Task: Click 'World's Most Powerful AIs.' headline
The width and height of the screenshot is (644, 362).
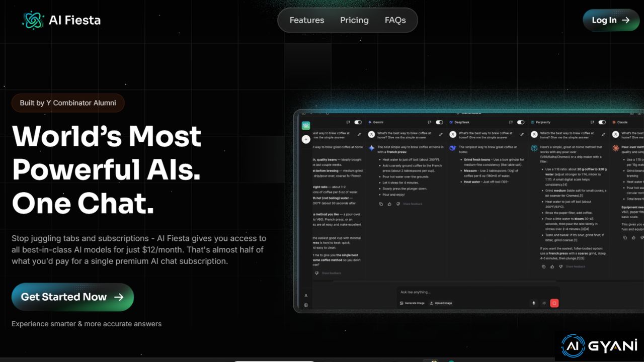Action: [107, 154]
